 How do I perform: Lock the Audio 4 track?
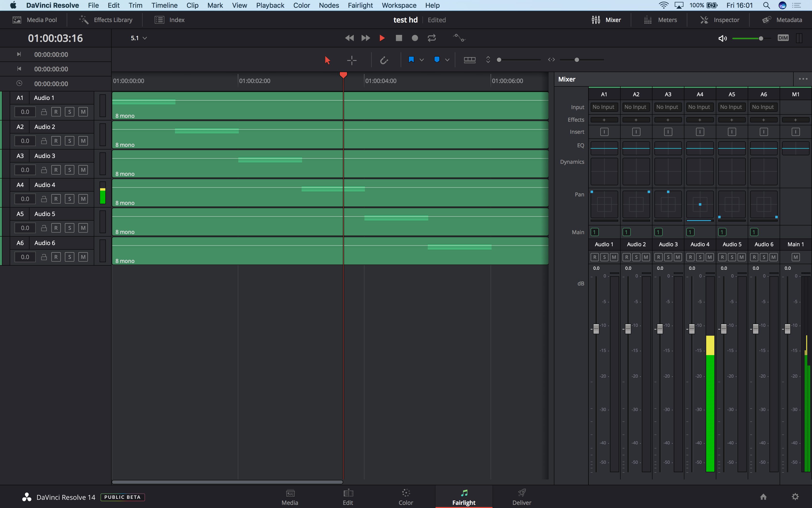point(43,199)
